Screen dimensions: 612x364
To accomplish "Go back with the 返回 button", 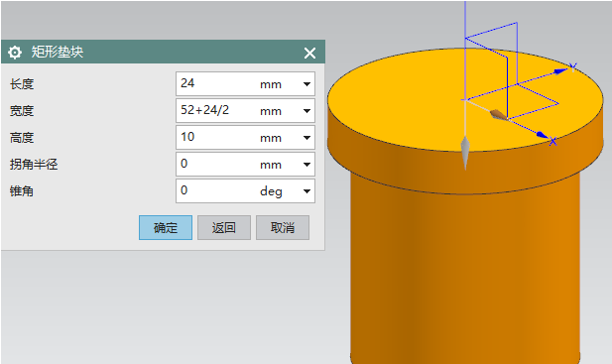I will coord(224,227).
